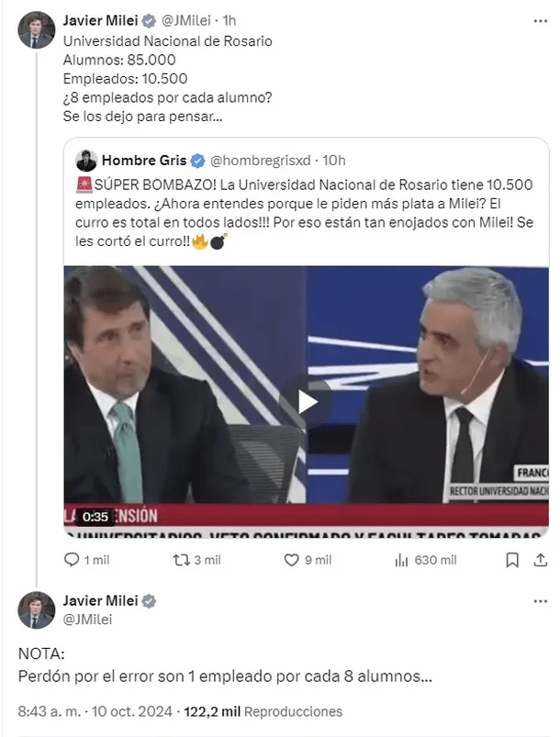Image resolution: width=560 pixels, height=737 pixels.
Task: Click the reply comment icon
Action: click(73, 560)
